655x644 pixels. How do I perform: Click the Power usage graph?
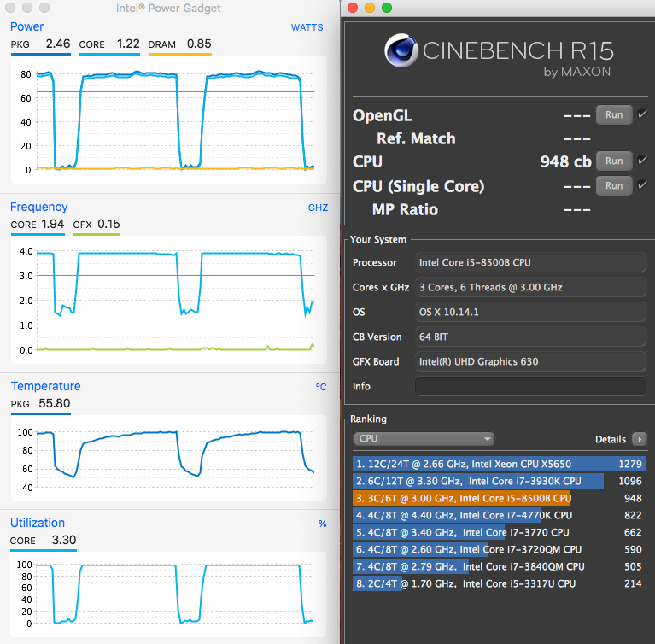(169, 120)
